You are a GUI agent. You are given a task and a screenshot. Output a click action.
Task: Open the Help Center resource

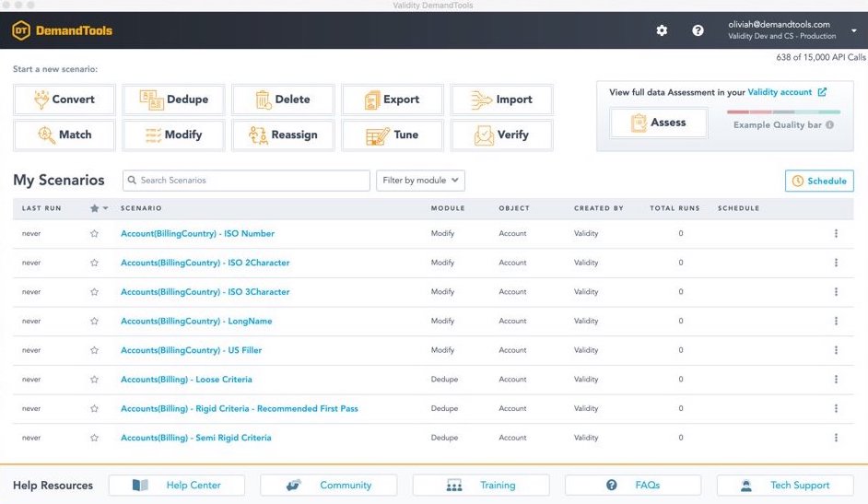(x=177, y=486)
